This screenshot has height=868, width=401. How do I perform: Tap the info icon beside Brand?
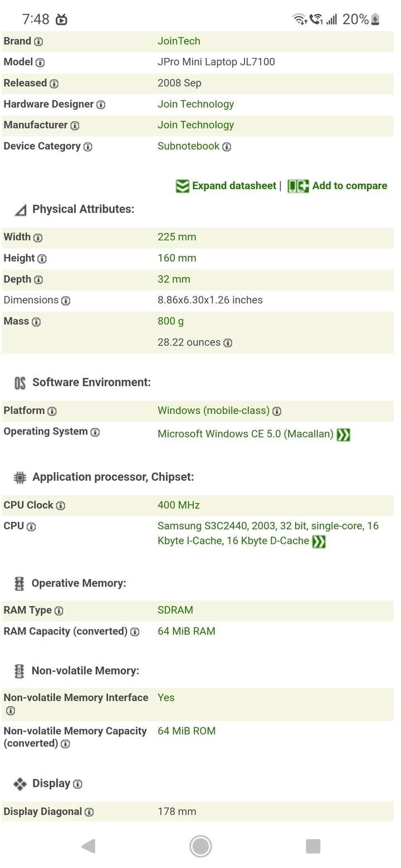[x=38, y=42]
